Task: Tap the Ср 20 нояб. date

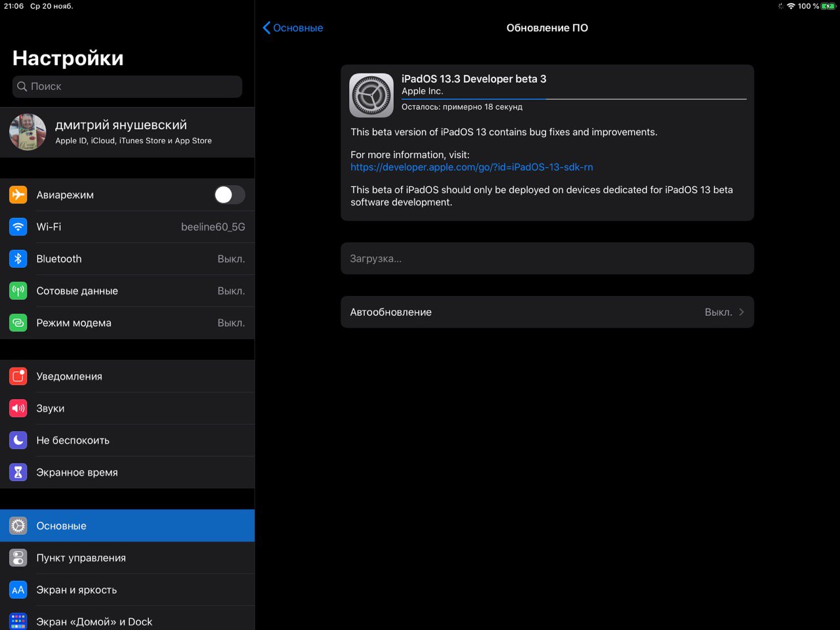Action: pyautogui.click(x=52, y=6)
